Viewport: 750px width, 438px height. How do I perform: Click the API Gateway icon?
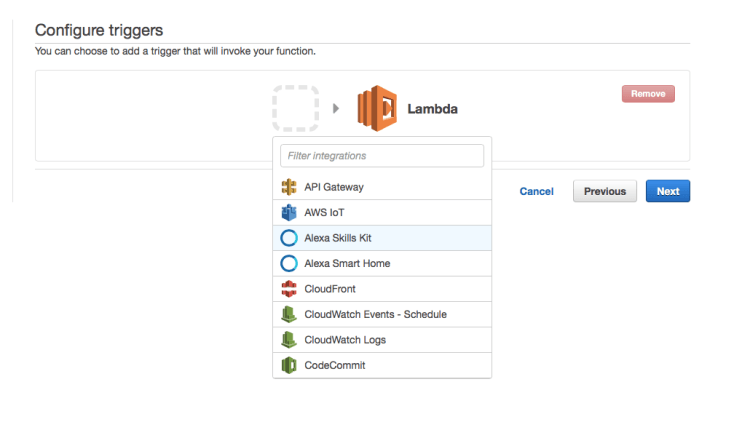(289, 187)
